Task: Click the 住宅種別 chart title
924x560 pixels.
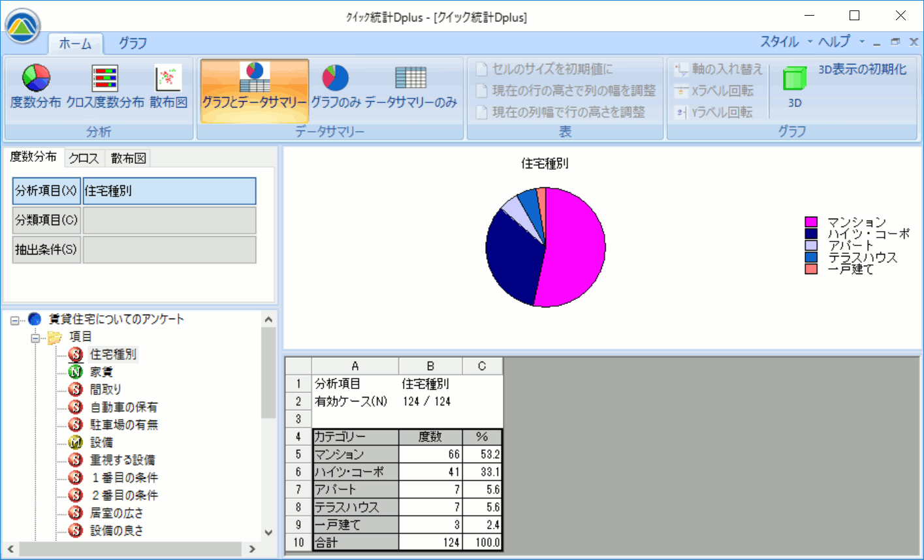Action: pos(545,164)
